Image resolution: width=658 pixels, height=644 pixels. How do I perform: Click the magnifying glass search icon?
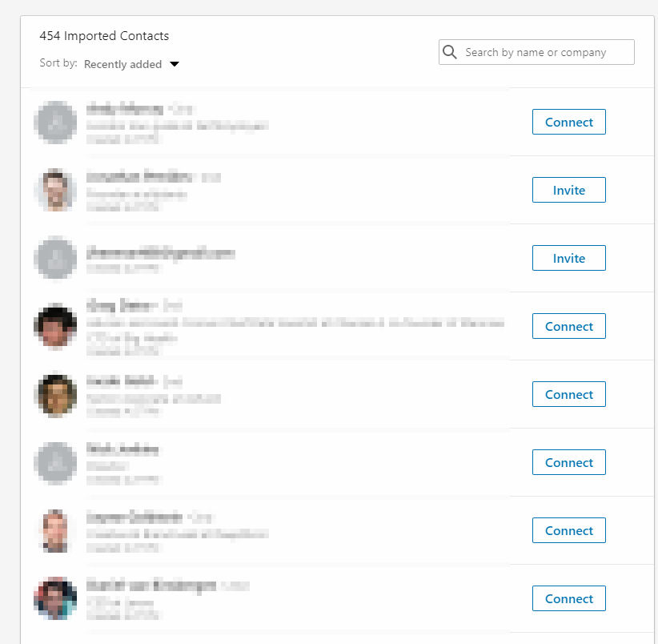pyautogui.click(x=451, y=52)
